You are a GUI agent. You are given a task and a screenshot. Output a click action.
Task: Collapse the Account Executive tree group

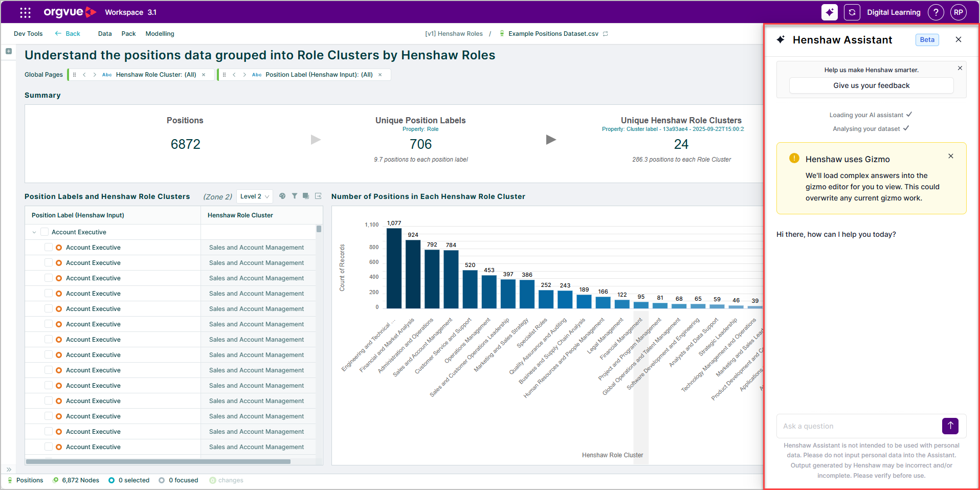[x=34, y=232]
